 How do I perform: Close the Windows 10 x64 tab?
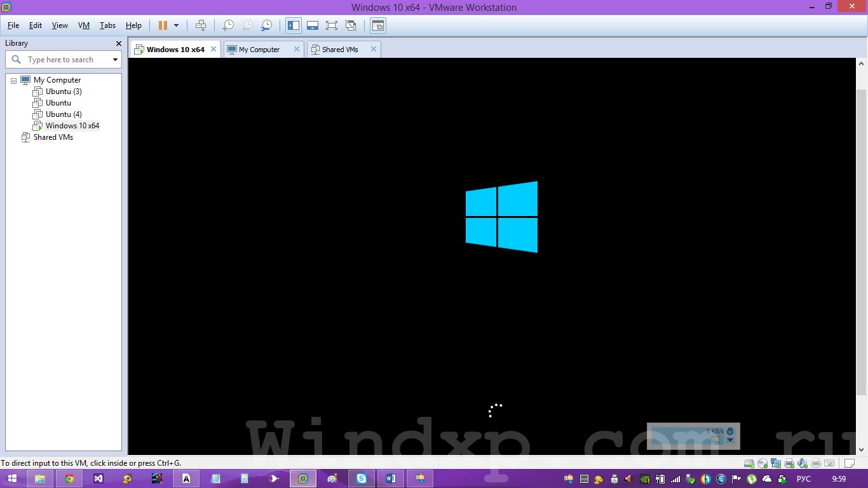tap(214, 49)
